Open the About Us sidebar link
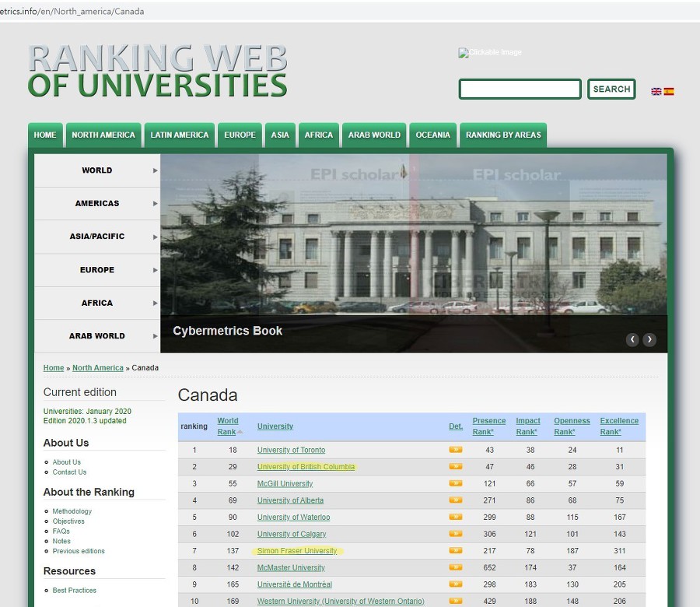The image size is (700, 607). 67,461
